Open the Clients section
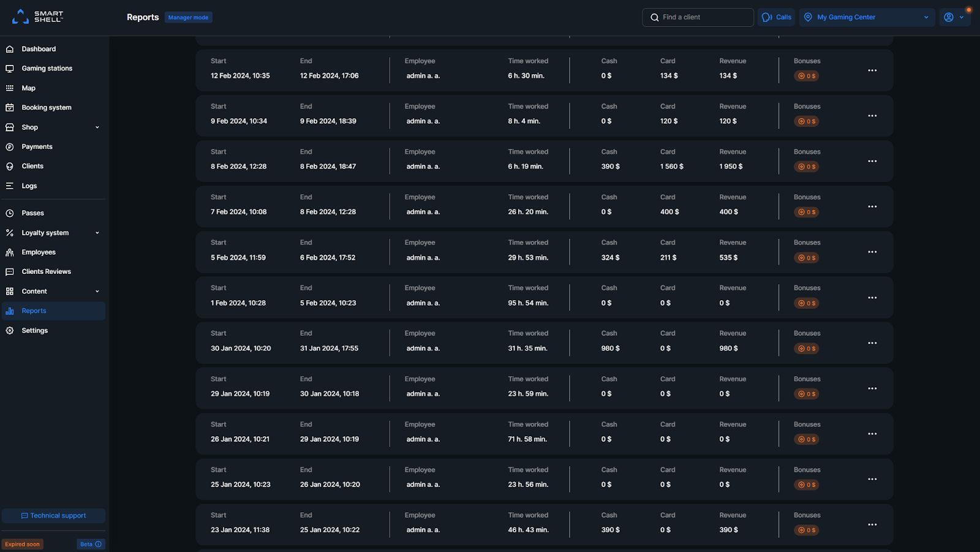This screenshot has width=980, height=552. click(32, 166)
